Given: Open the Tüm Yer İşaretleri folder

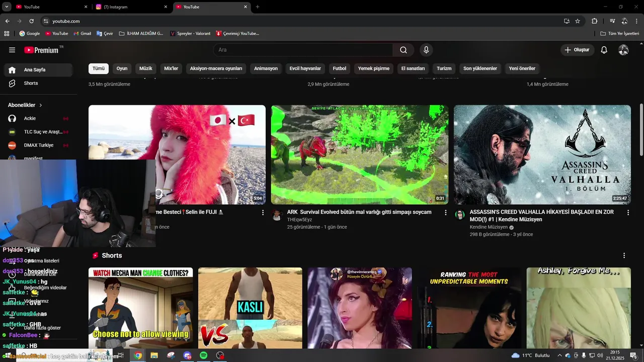Looking at the screenshot, I should click(620, 34).
